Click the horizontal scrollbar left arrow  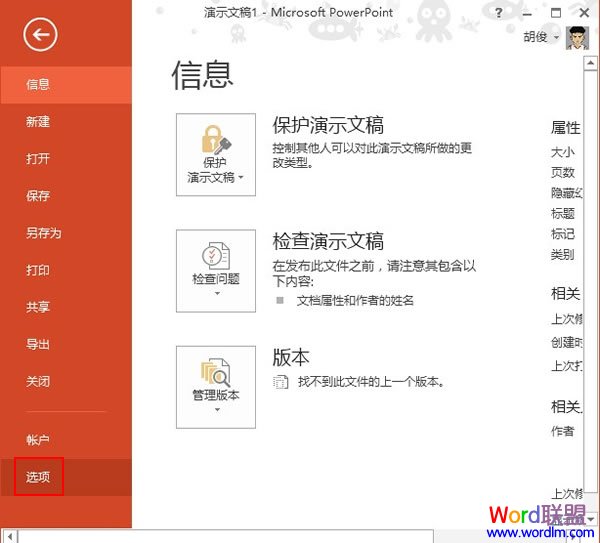pyautogui.click(x=10, y=536)
